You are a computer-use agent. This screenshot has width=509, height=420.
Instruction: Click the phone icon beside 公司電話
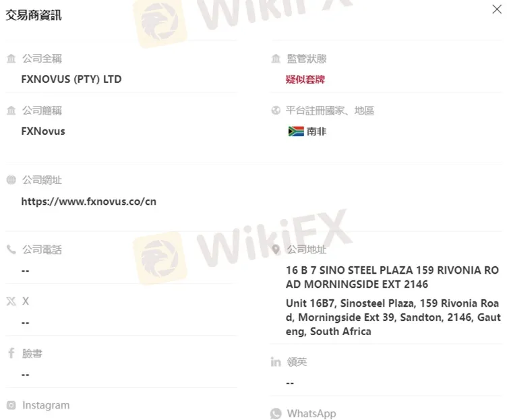click(x=11, y=249)
